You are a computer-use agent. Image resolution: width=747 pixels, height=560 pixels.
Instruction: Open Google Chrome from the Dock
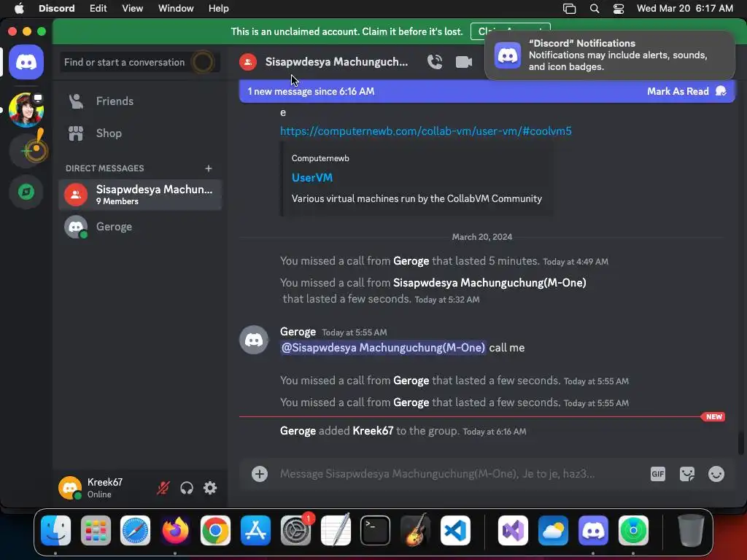point(215,531)
